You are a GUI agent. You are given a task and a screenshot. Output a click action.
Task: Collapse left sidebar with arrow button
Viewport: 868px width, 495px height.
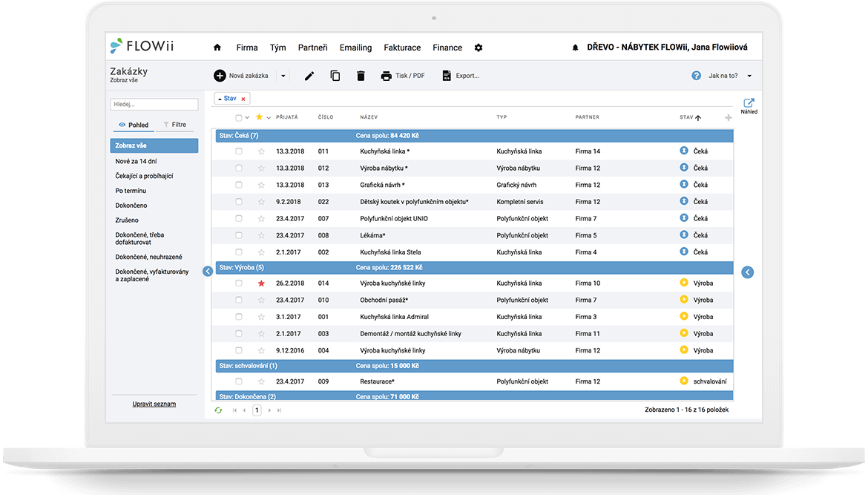[x=208, y=272]
